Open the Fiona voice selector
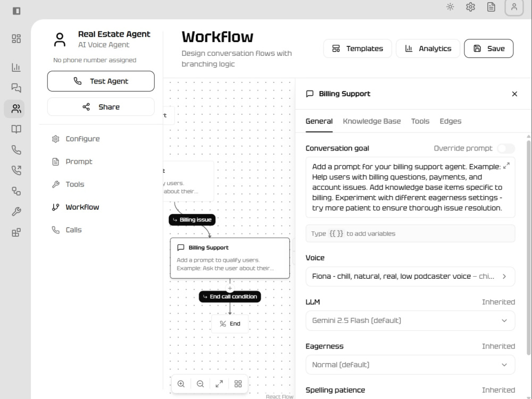 [x=410, y=277]
